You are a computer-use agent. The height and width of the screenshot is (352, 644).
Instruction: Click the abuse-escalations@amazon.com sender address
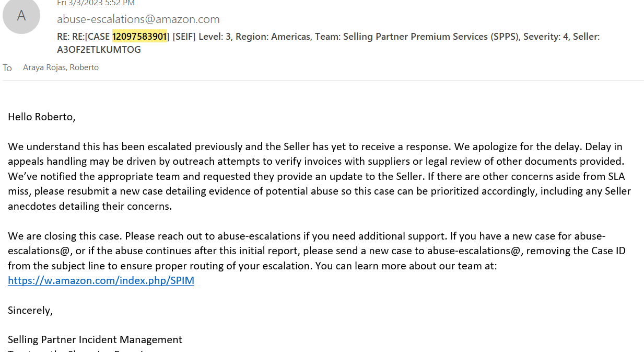(138, 19)
